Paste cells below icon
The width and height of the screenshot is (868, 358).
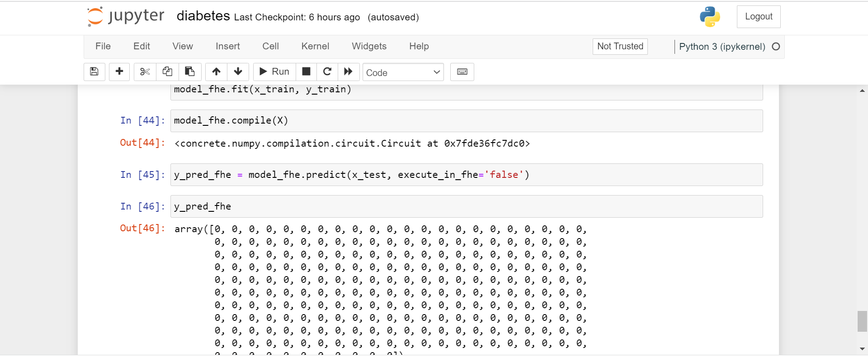click(190, 72)
